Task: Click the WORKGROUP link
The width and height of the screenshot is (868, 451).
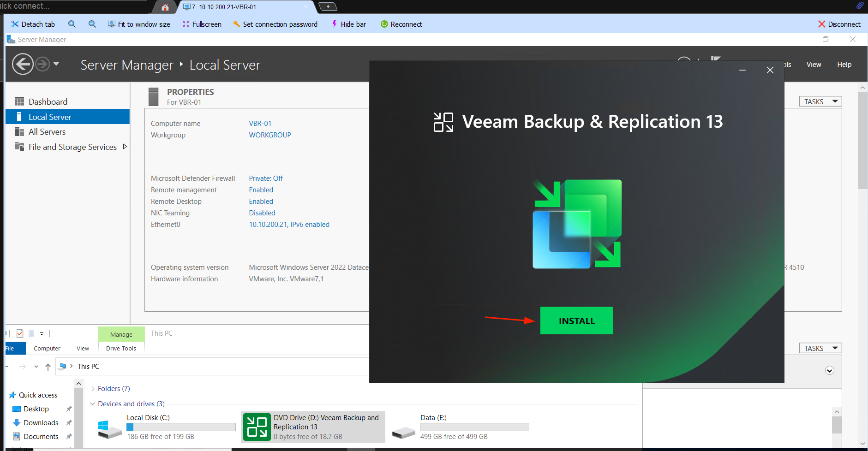Action: point(270,135)
